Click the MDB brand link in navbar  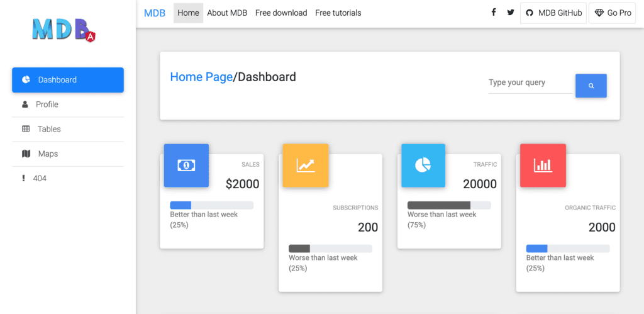tap(155, 13)
